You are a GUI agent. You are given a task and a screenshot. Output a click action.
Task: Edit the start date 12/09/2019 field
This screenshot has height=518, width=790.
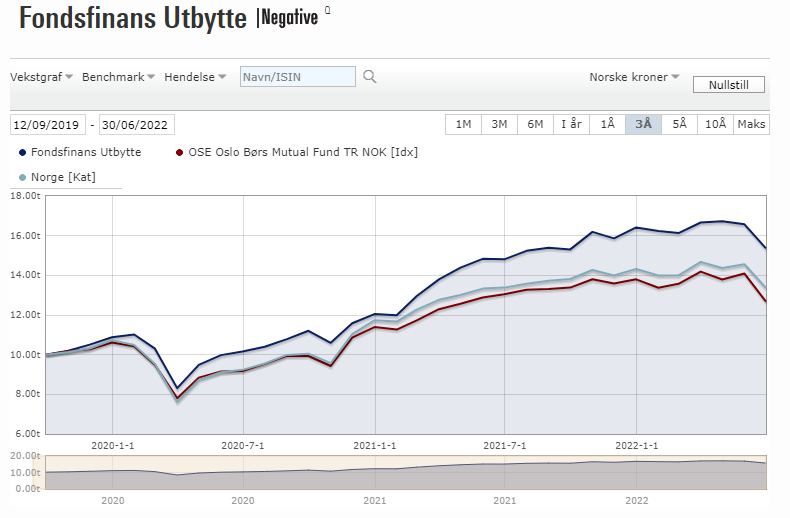(48, 125)
